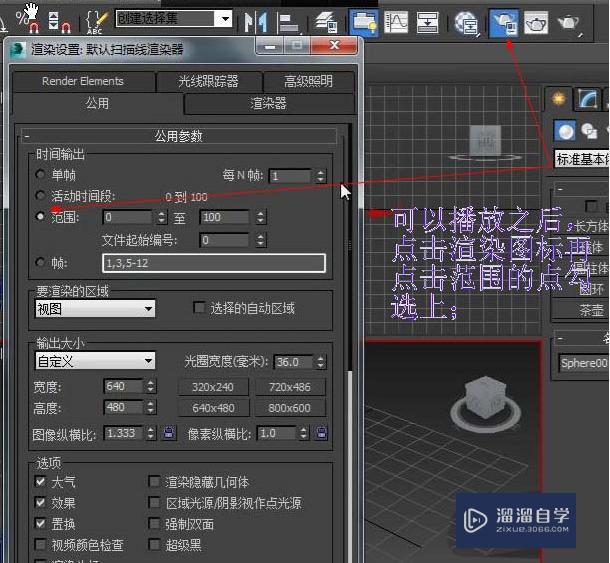Open the Layer Manager icon

(326, 22)
